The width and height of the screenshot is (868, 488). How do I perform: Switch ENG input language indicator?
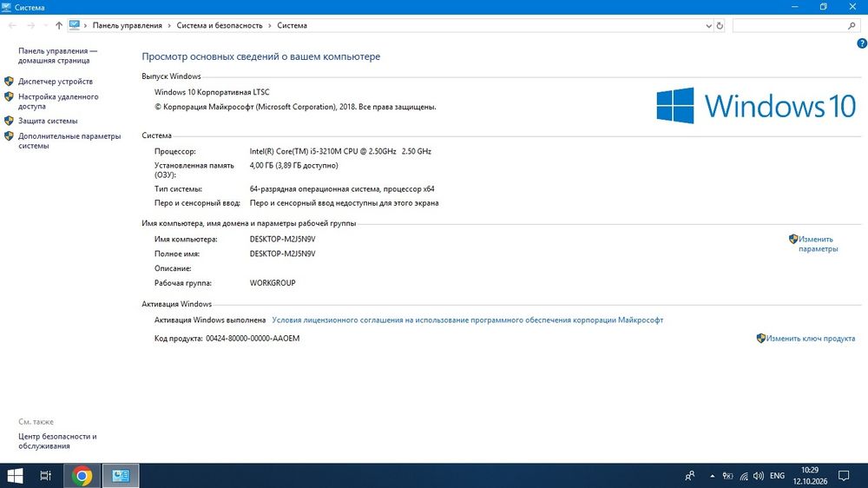[777, 476]
